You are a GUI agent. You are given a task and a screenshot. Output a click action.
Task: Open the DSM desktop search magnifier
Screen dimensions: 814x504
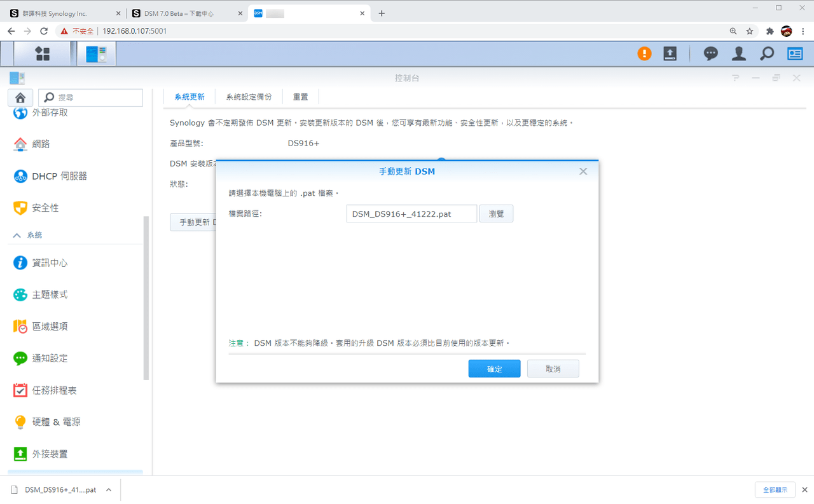[767, 54]
